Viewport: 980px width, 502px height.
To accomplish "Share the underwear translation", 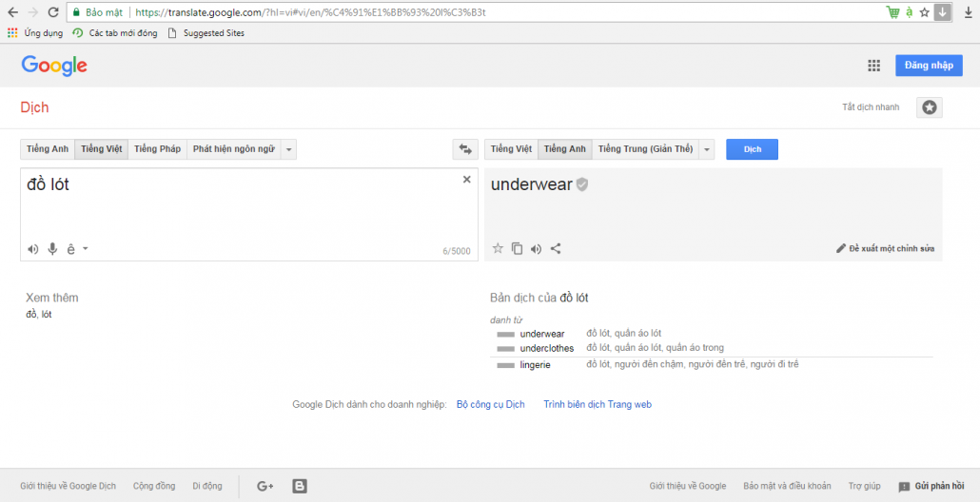I will [556, 249].
